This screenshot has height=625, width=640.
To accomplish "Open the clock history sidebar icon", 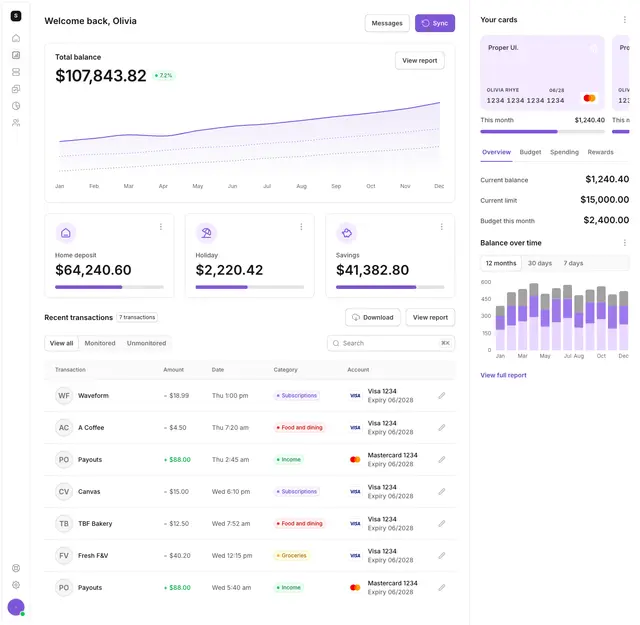I will [16, 106].
